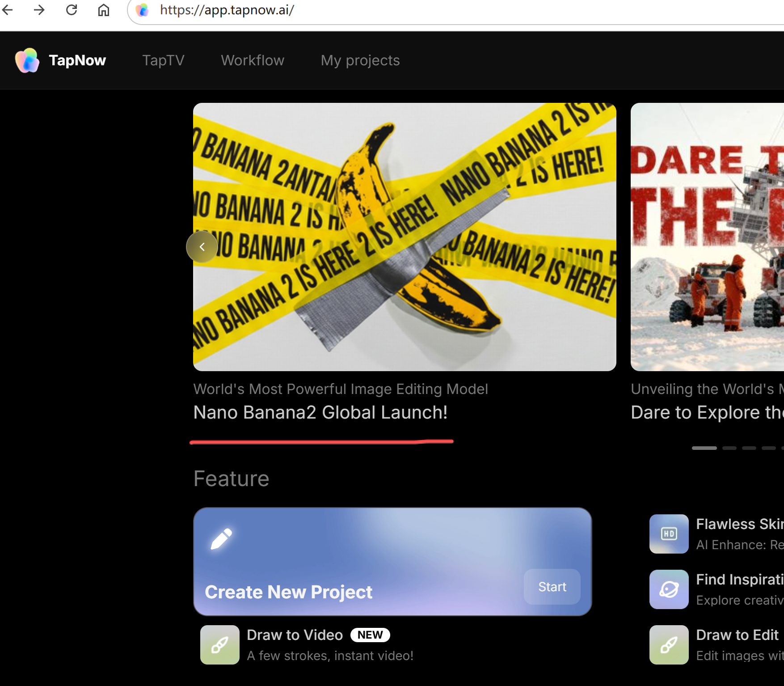Image resolution: width=784 pixels, height=686 pixels.
Task: Click the TapNow brand name
Action: coord(77,60)
